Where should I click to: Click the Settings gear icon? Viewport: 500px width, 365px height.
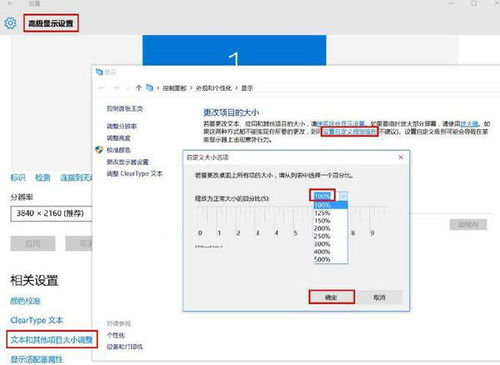pyautogui.click(x=10, y=23)
